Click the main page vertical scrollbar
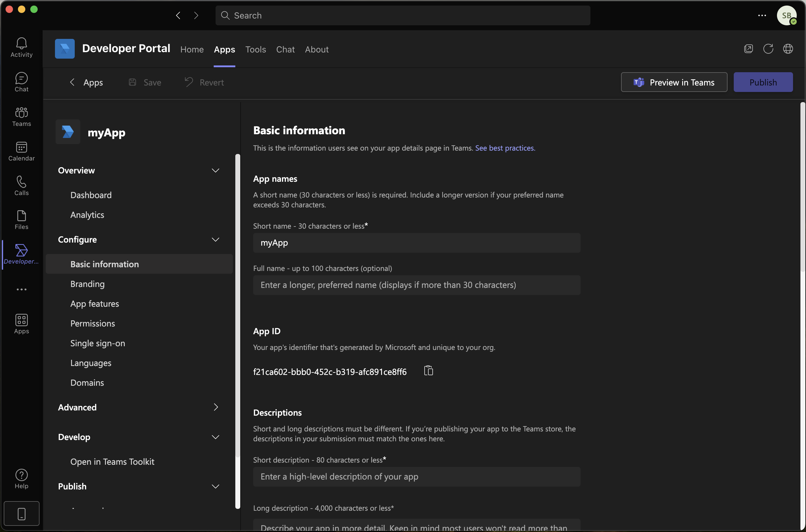The image size is (806, 532). [x=803, y=187]
